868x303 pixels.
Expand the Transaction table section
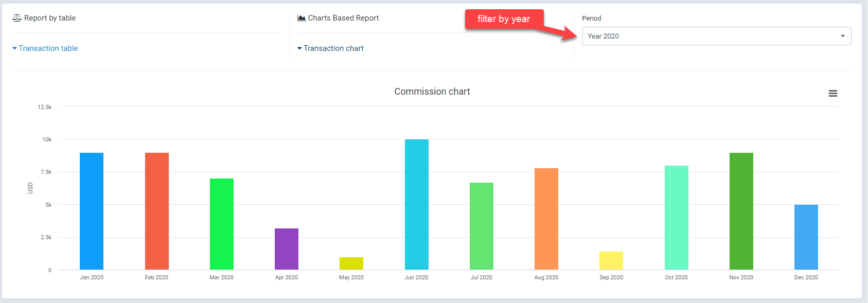(x=45, y=48)
